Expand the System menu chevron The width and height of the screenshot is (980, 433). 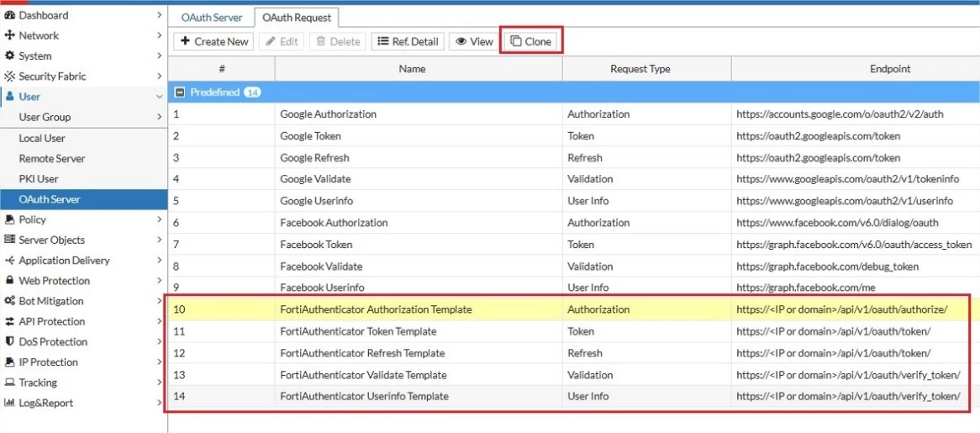[160, 55]
